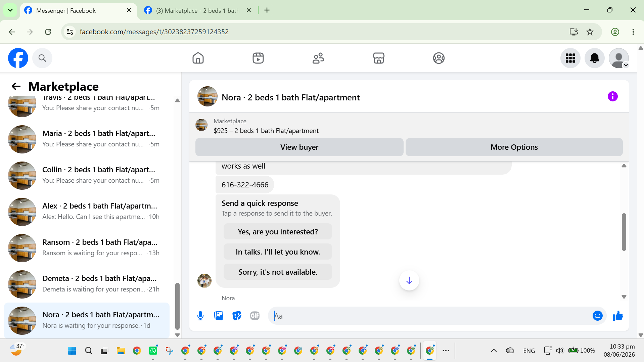Open the Marketplace storefront icon
Image resolution: width=644 pixels, height=362 pixels.
378,58
